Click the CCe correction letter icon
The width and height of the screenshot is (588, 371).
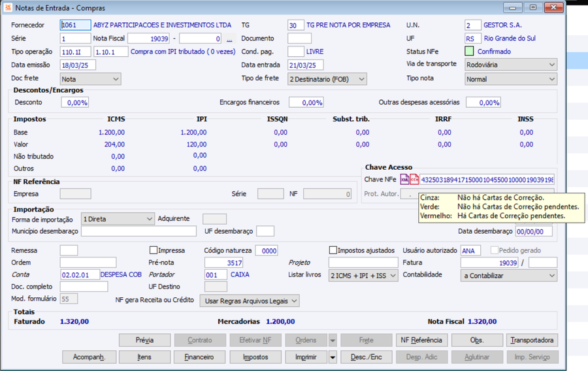pos(414,180)
